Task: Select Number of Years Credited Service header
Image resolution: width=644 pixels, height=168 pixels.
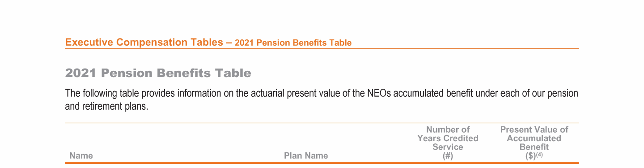Action: [x=448, y=142]
